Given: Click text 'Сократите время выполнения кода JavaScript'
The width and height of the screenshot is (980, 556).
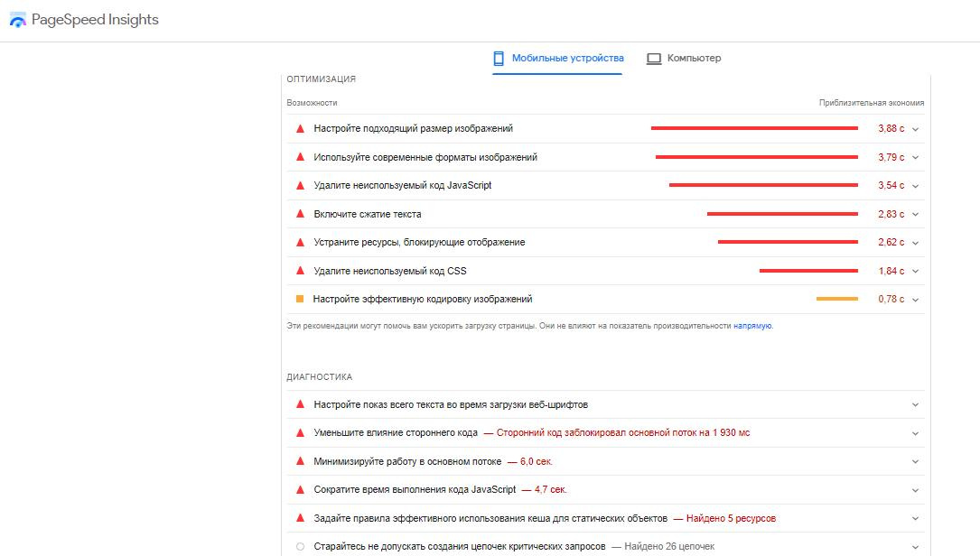Looking at the screenshot, I should click(x=415, y=489).
